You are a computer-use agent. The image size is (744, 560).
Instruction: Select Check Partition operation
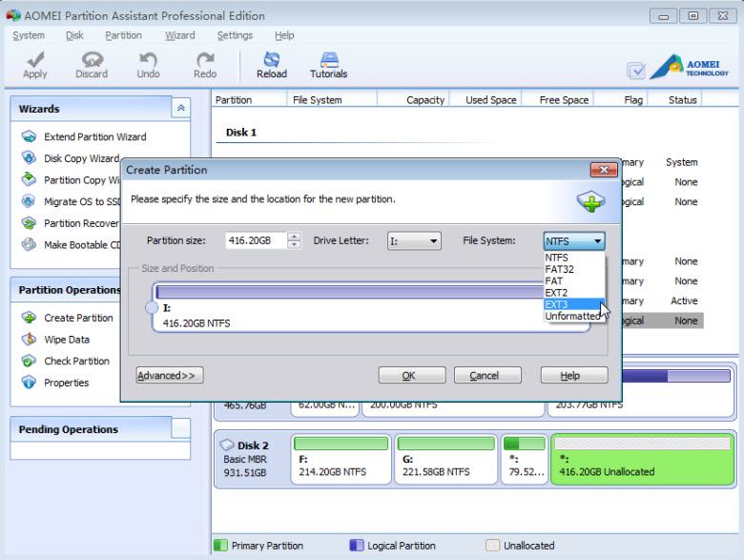(x=76, y=362)
